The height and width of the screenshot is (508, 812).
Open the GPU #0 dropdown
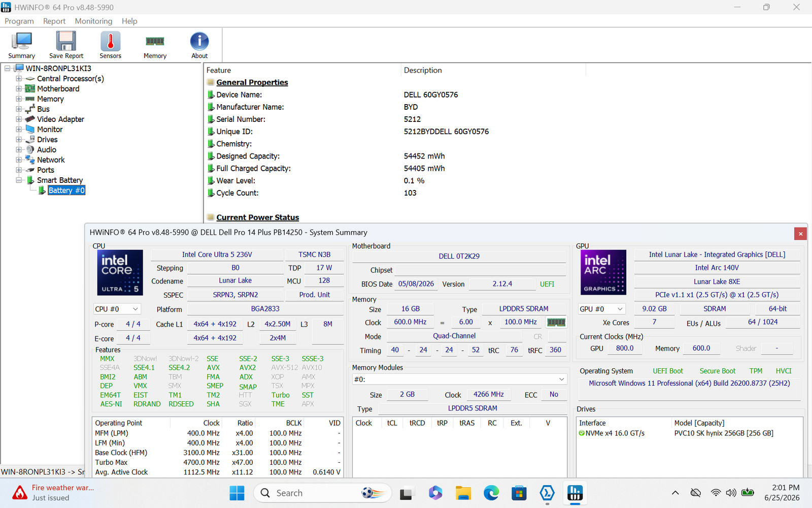coord(601,309)
